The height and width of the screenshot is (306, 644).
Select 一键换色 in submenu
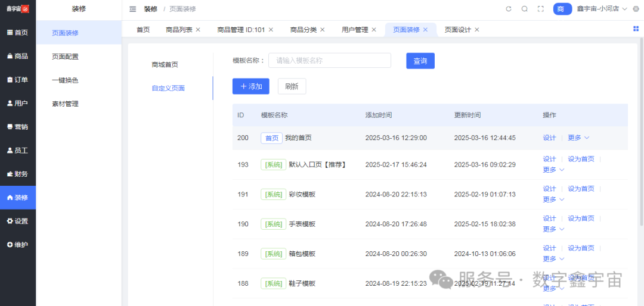(79, 80)
